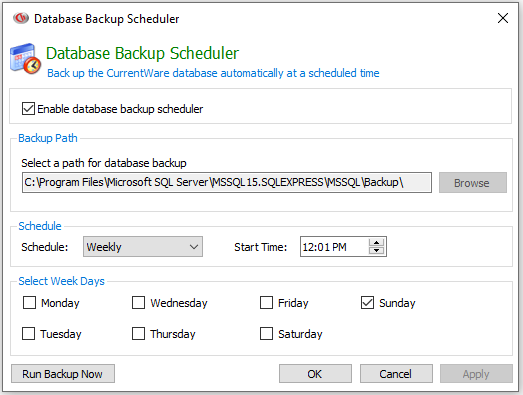Check the Monday checkbox

pos(29,303)
